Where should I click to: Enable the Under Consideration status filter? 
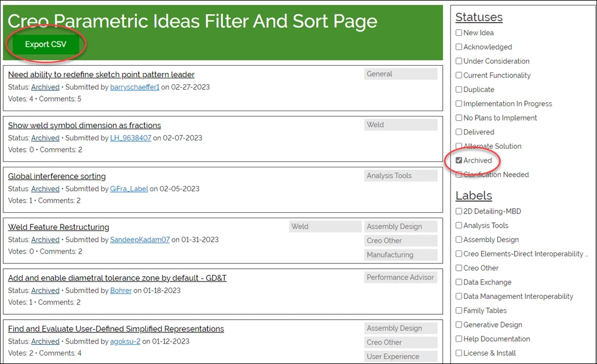point(459,61)
